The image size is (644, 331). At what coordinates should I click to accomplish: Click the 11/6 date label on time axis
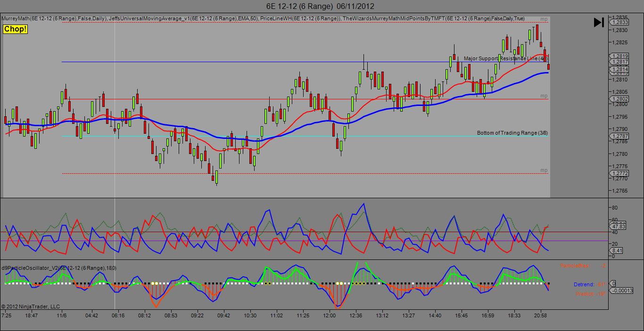62,315
